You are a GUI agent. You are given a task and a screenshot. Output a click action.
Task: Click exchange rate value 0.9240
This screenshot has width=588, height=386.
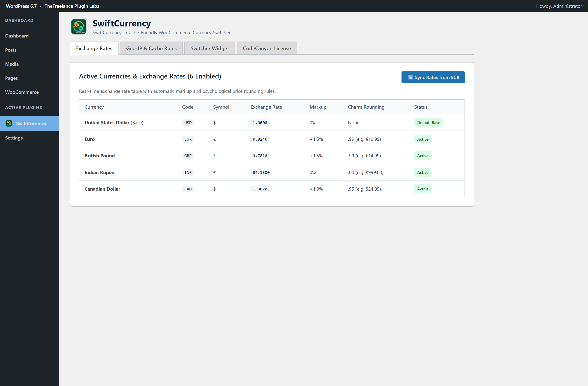pos(260,139)
